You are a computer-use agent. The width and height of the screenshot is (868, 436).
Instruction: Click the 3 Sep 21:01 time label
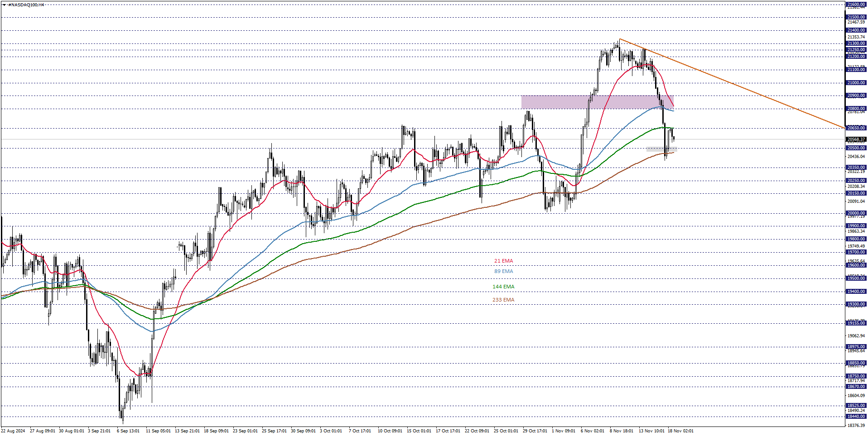click(x=99, y=431)
